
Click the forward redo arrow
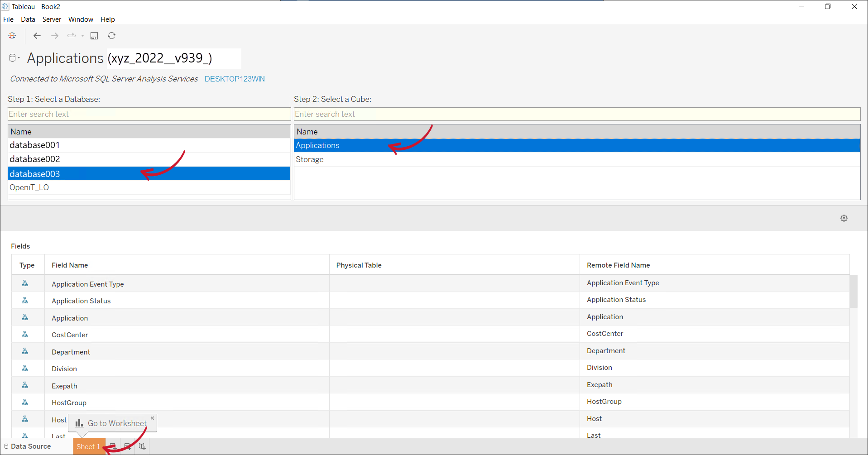pyautogui.click(x=54, y=36)
